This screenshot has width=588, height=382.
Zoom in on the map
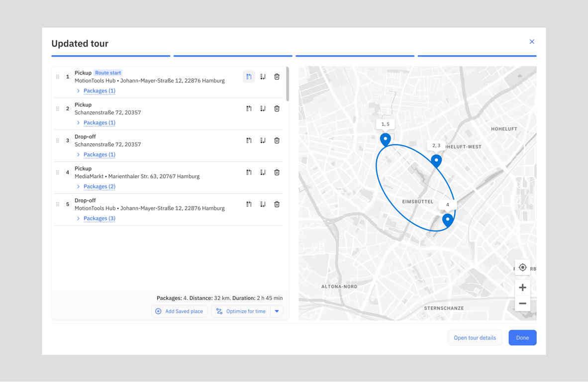point(522,287)
